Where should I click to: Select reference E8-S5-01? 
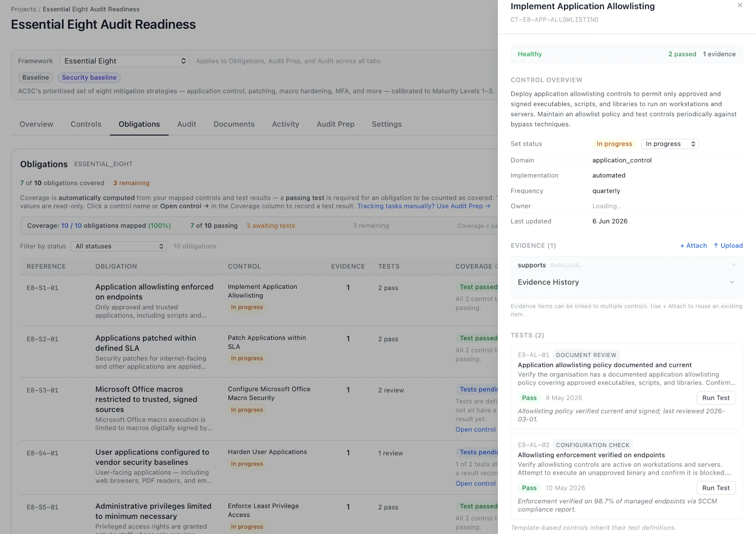click(x=42, y=507)
